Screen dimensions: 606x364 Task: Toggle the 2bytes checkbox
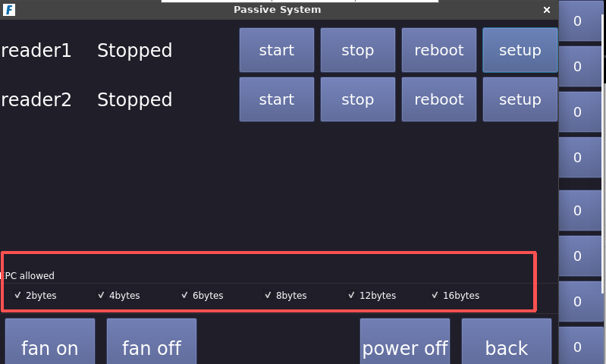[x=18, y=295]
